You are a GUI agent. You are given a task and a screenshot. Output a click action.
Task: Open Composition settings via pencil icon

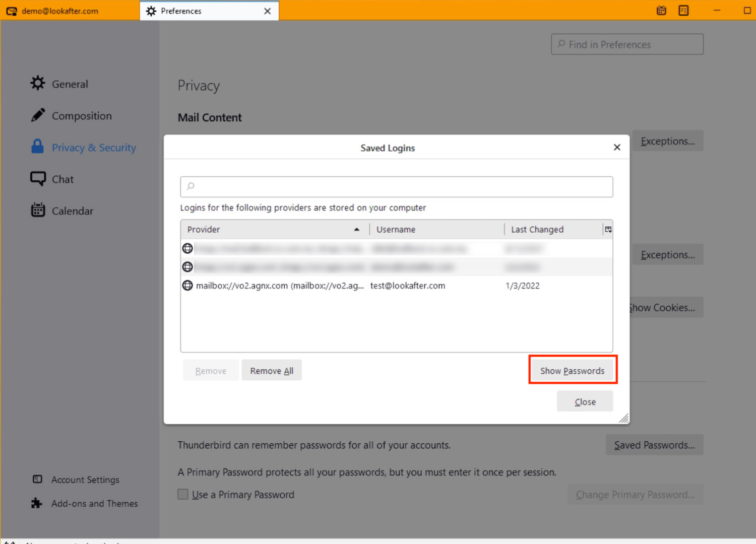click(38, 115)
